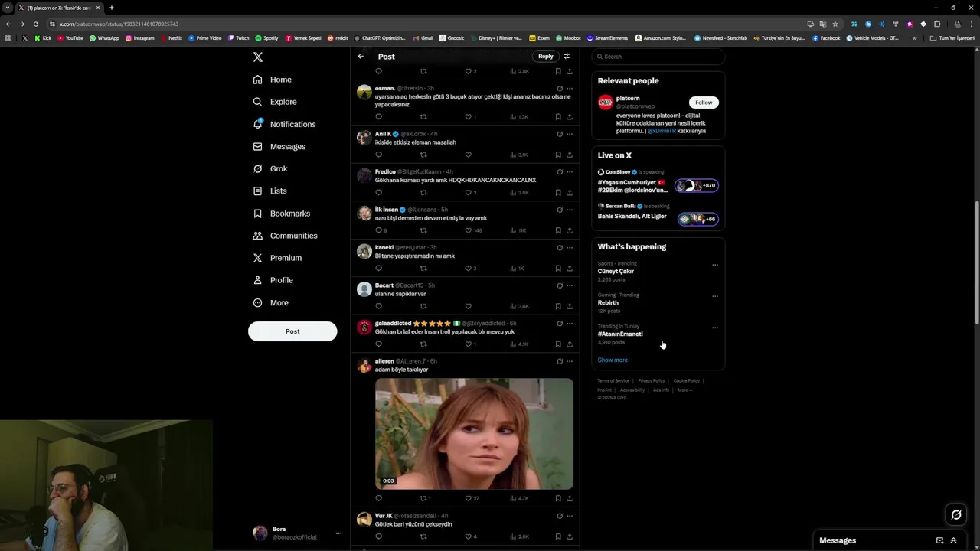Expand options for Cüneyt Çakır trend
Image resolution: width=980 pixels, height=551 pixels.
[715, 266]
